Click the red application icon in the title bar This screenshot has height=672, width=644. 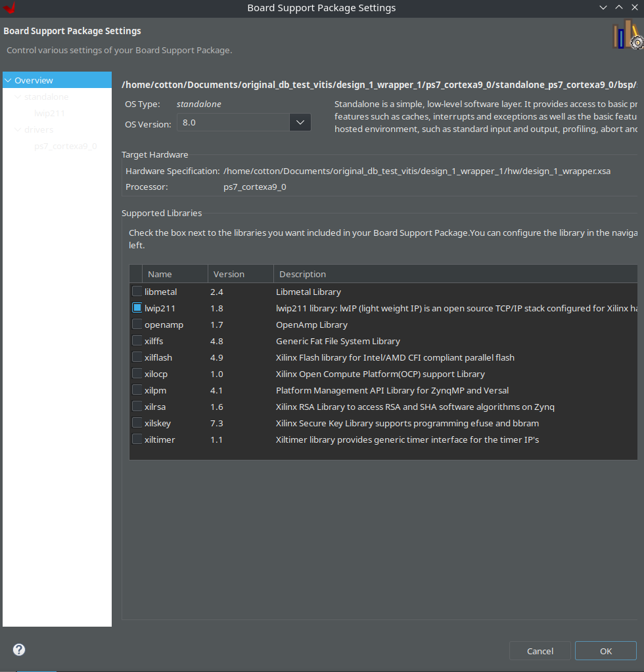tap(9, 8)
